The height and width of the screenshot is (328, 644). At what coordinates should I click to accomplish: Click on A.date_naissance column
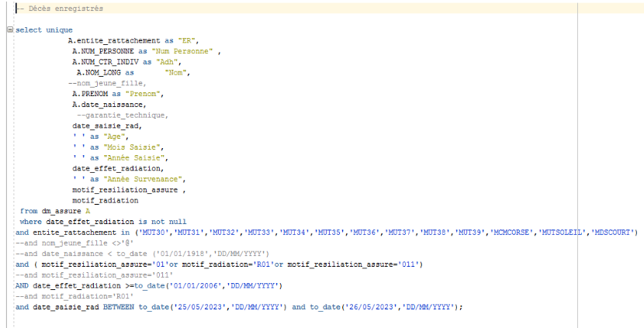109,105
